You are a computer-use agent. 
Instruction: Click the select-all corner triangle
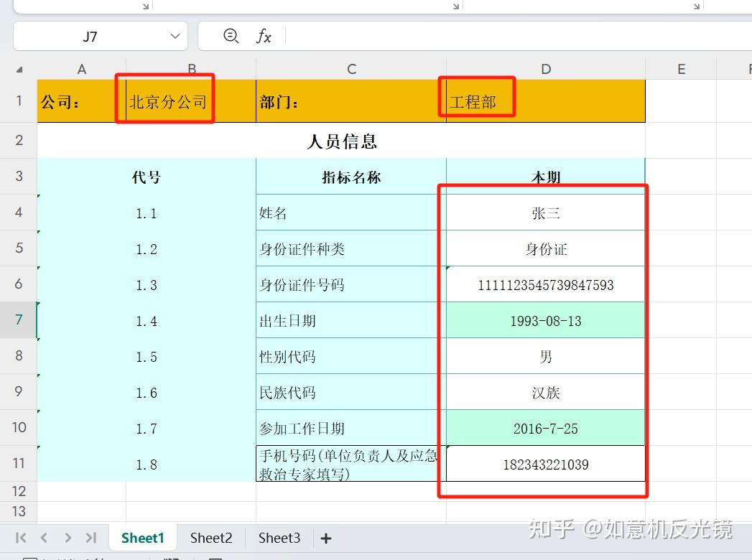pyautogui.click(x=19, y=70)
